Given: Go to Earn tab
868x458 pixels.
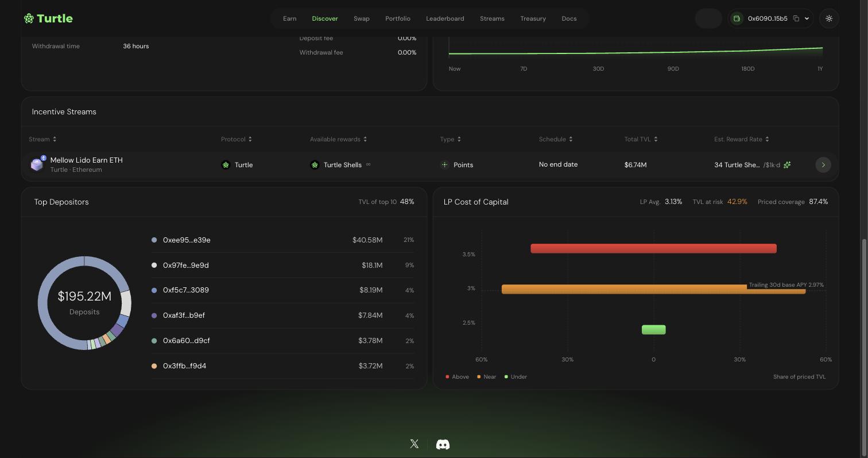Looking at the screenshot, I should [290, 18].
